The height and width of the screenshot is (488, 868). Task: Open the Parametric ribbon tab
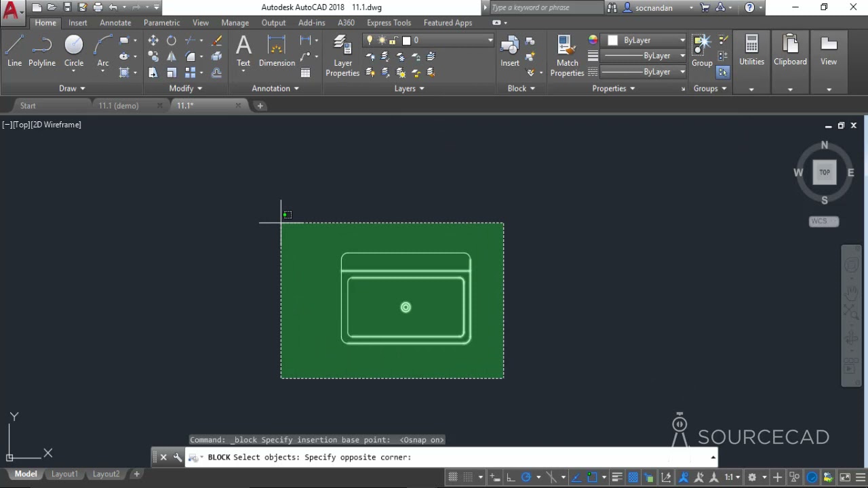coord(161,22)
